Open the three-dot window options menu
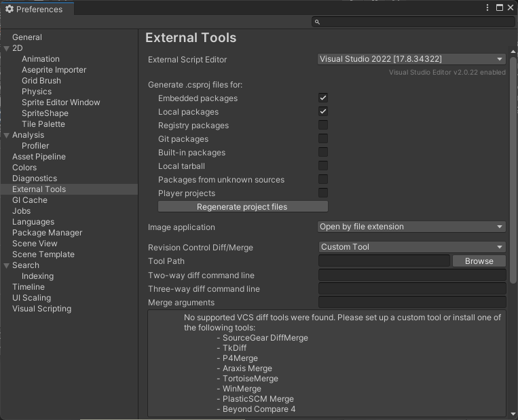The width and height of the screenshot is (518, 420). point(487,7)
